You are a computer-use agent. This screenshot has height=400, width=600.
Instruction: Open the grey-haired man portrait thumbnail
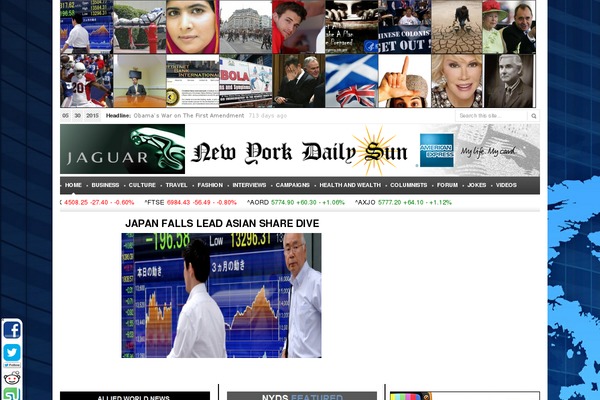[x=509, y=81]
